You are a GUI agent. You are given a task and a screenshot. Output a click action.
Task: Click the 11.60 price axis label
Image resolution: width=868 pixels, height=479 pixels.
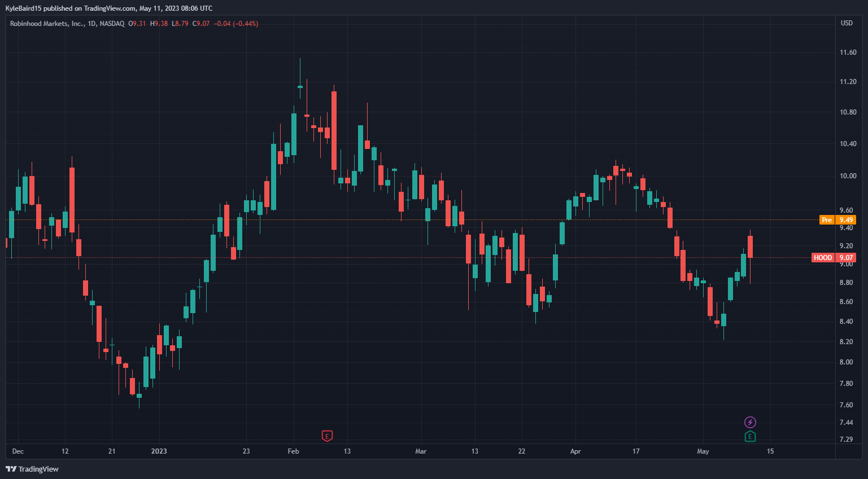pyautogui.click(x=848, y=52)
